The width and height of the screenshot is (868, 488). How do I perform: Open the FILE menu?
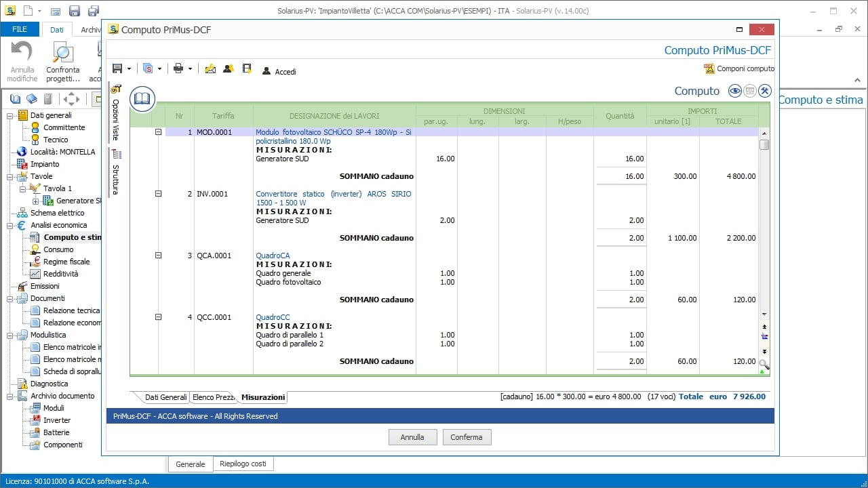(x=20, y=29)
